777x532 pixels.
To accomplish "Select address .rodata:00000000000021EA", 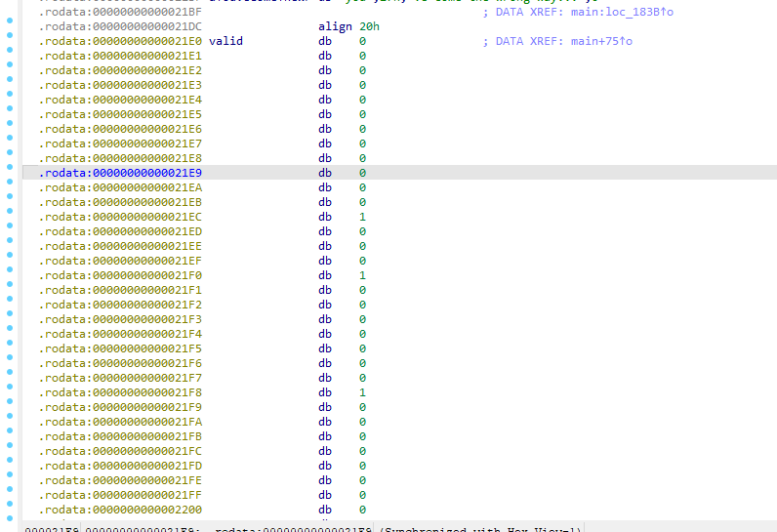I will [x=120, y=187].
